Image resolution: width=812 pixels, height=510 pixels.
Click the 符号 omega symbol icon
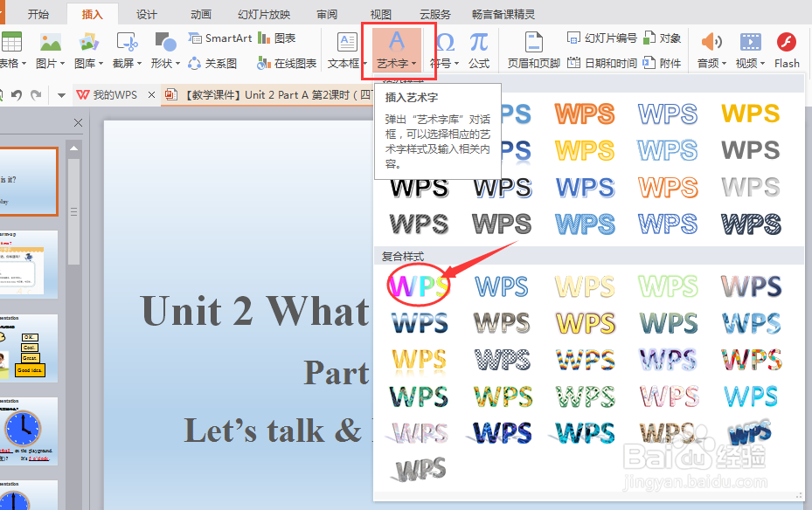click(x=445, y=43)
